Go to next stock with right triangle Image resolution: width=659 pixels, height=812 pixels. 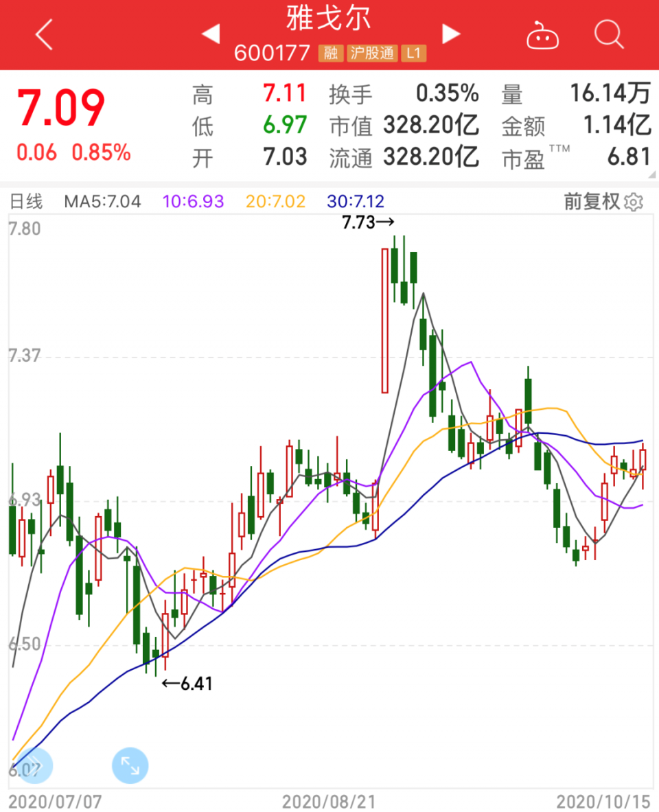tap(450, 34)
